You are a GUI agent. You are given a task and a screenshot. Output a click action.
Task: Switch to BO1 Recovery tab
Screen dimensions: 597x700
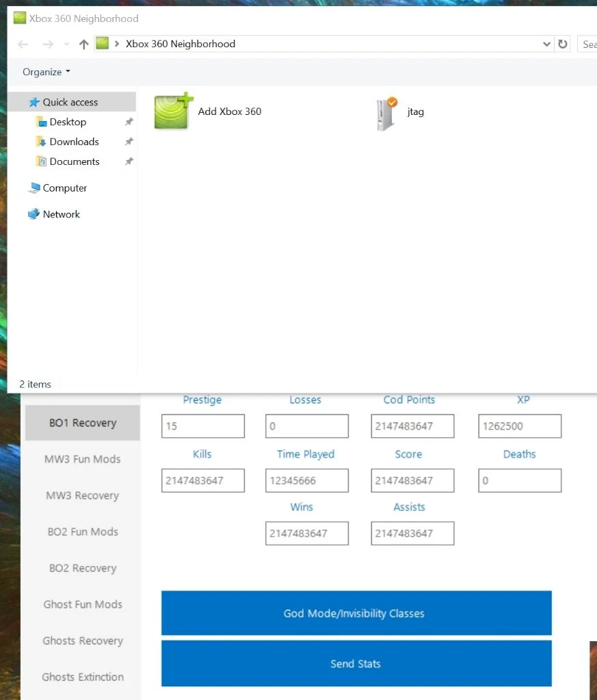pyautogui.click(x=83, y=423)
